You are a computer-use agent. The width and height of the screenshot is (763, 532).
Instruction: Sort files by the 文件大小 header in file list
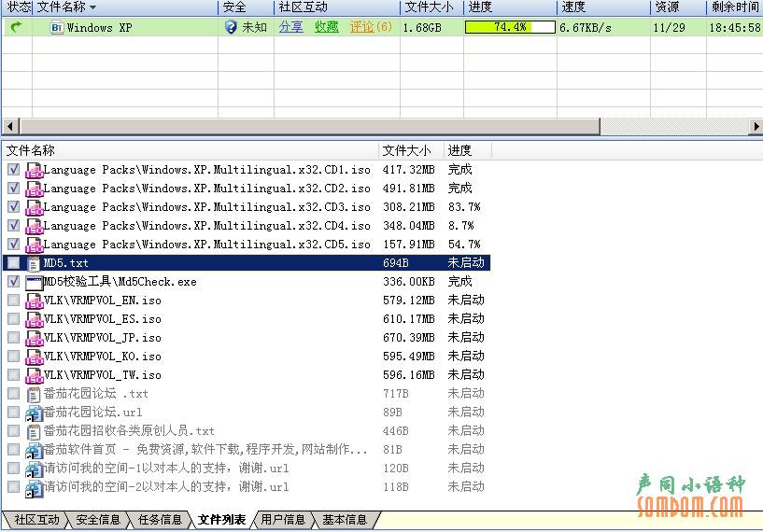(411, 150)
